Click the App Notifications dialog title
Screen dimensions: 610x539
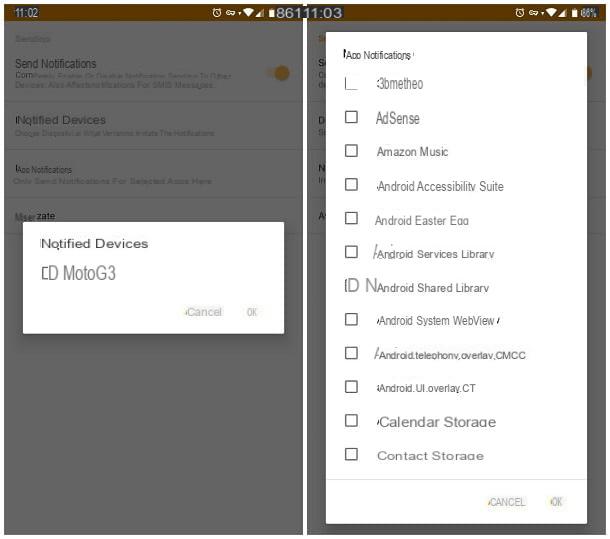(378, 55)
